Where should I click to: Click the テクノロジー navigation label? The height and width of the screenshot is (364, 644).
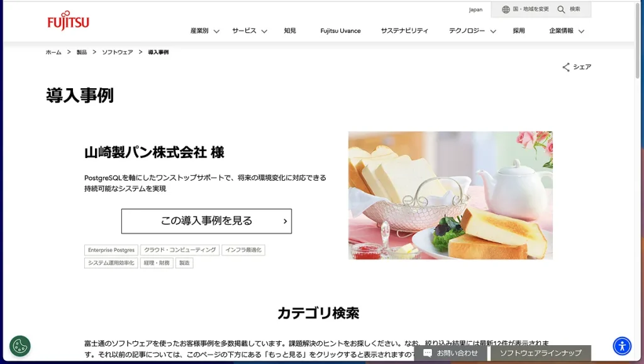click(x=467, y=31)
